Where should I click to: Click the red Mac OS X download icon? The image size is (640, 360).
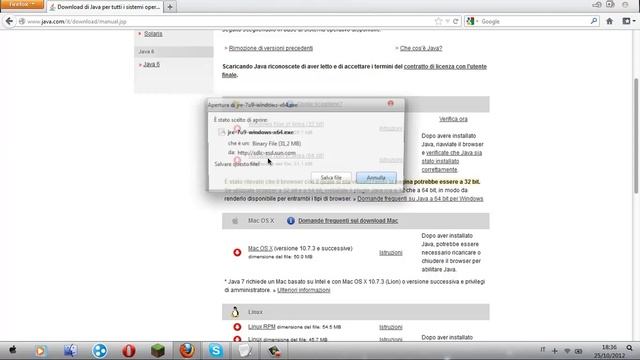[237, 253]
